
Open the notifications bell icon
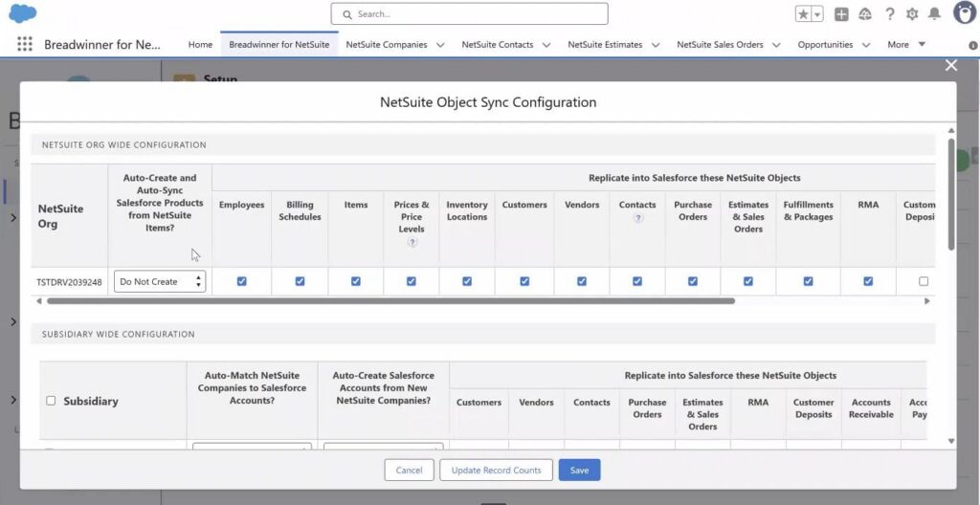click(934, 13)
